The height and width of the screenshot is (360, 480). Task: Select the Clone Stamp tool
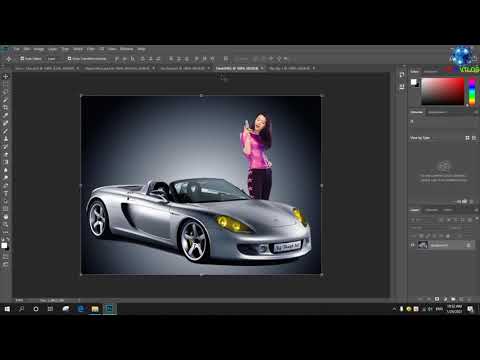[5, 139]
